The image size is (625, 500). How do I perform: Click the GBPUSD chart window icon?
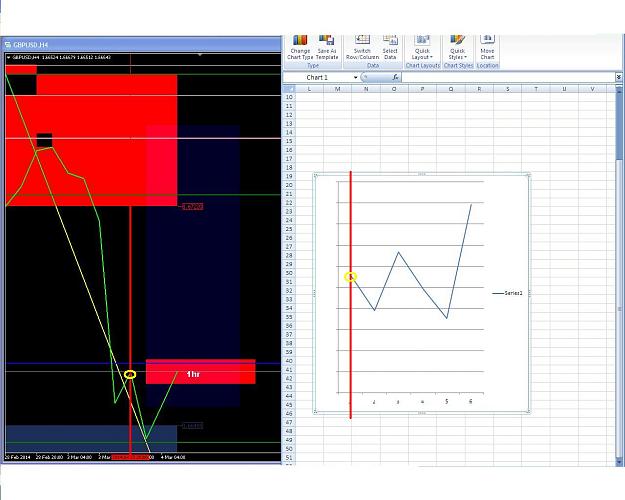click(x=8, y=44)
